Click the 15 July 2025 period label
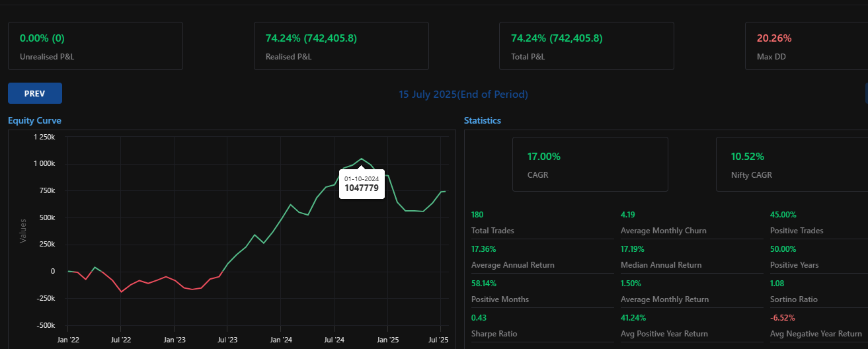Screen dimensions: 868x349 [x=463, y=95]
